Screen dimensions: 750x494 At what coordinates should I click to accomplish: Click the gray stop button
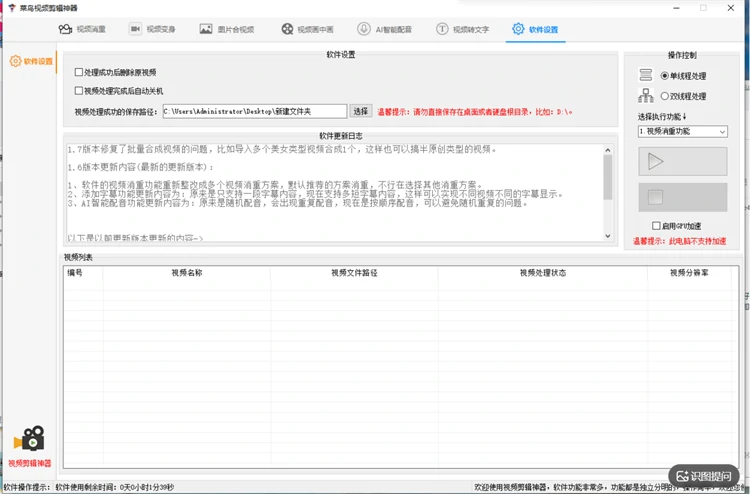(683, 197)
